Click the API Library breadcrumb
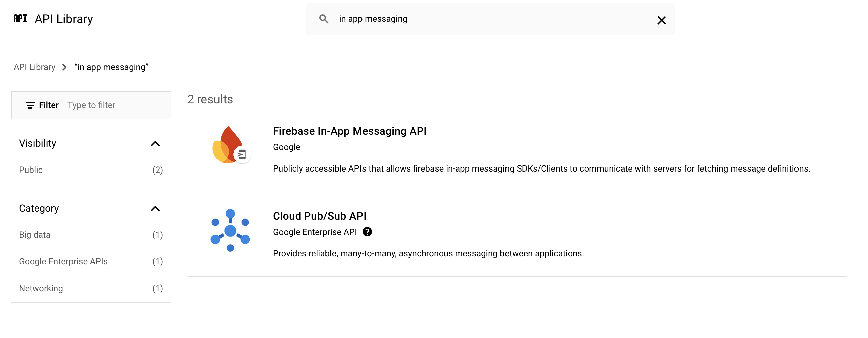The height and width of the screenshot is (338, 868). pyautogui.click(x=34, y=67)
